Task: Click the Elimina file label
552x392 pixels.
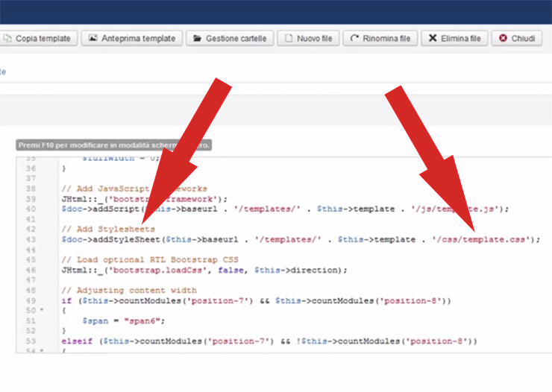Action: tap(461, 38)
